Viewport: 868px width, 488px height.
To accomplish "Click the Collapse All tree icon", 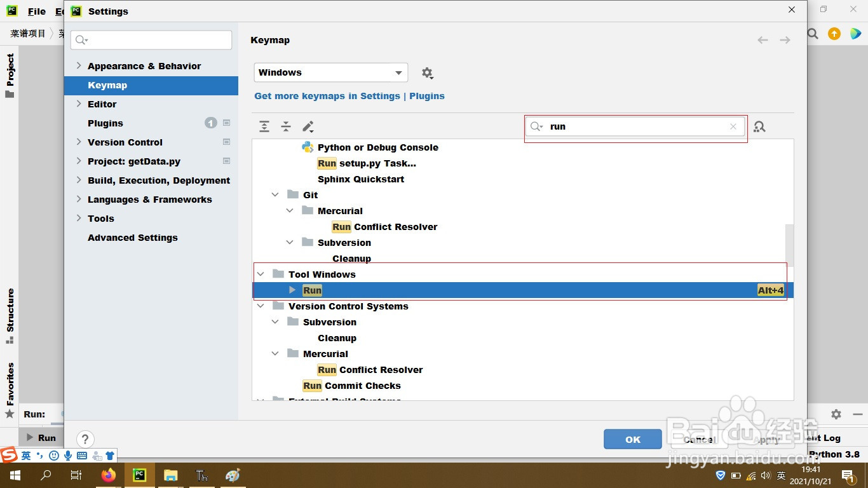I will pos(286,126).
